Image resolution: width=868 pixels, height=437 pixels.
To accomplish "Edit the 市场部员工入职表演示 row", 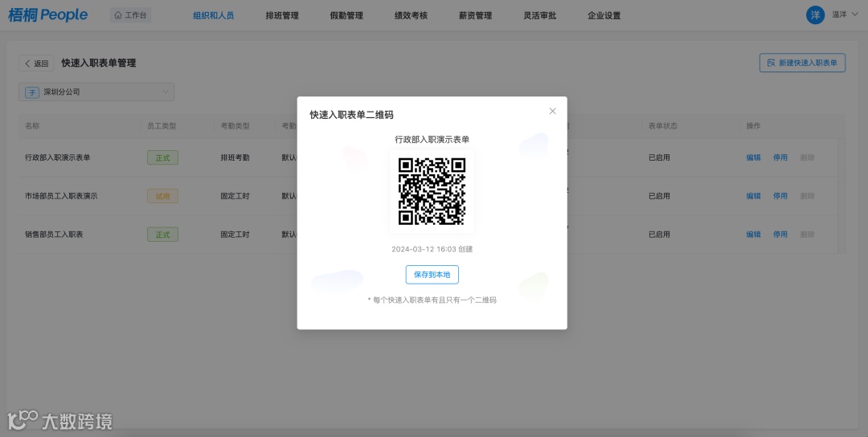I will click(753, 196).
